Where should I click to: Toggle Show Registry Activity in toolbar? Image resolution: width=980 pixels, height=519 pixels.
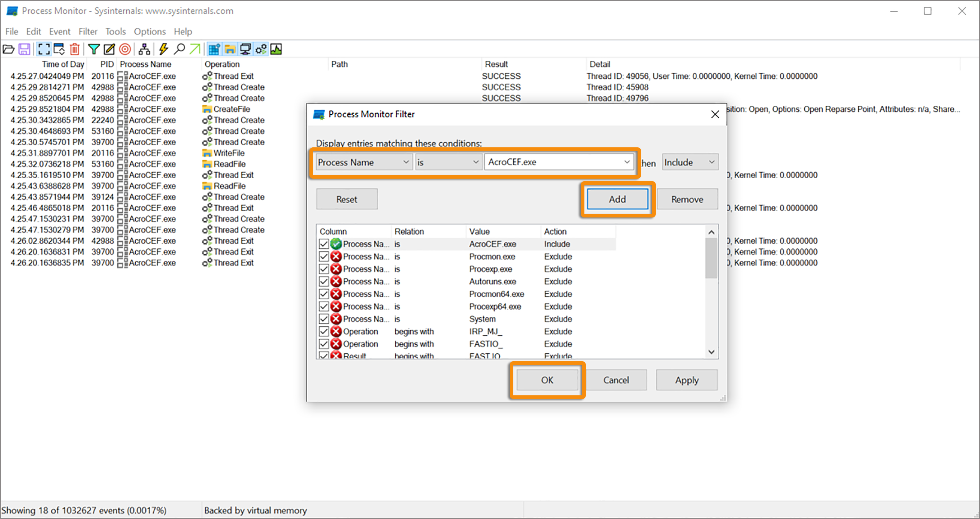(214, 49)
